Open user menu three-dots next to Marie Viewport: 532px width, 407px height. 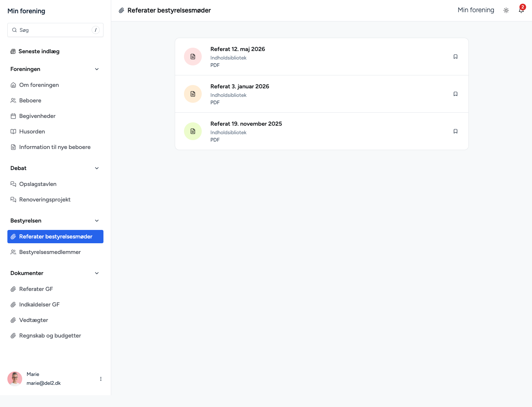coord(101,379)
